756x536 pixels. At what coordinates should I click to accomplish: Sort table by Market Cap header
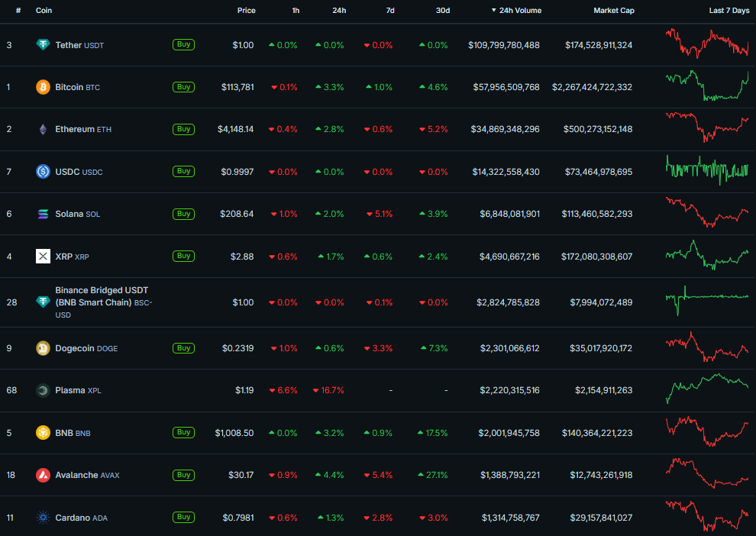pos(614,11)
